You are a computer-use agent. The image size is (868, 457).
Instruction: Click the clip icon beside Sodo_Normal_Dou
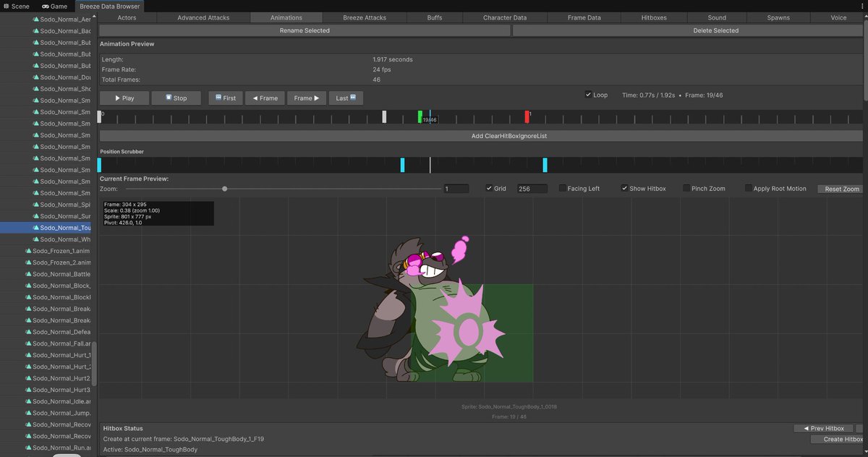click(x=36, y=77)
